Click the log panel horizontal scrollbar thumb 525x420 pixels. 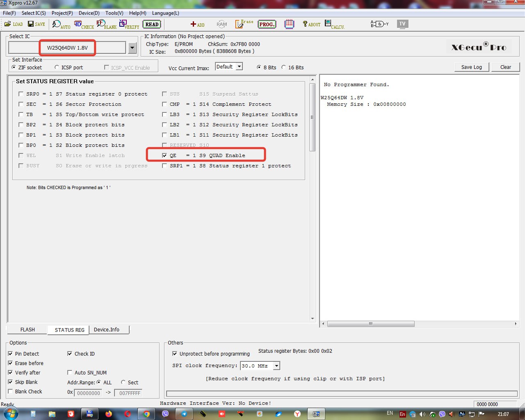point(371,324)
